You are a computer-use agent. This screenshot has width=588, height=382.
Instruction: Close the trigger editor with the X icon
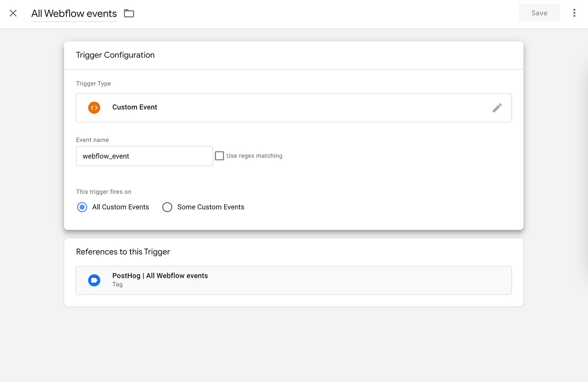(x=13, y=13)
